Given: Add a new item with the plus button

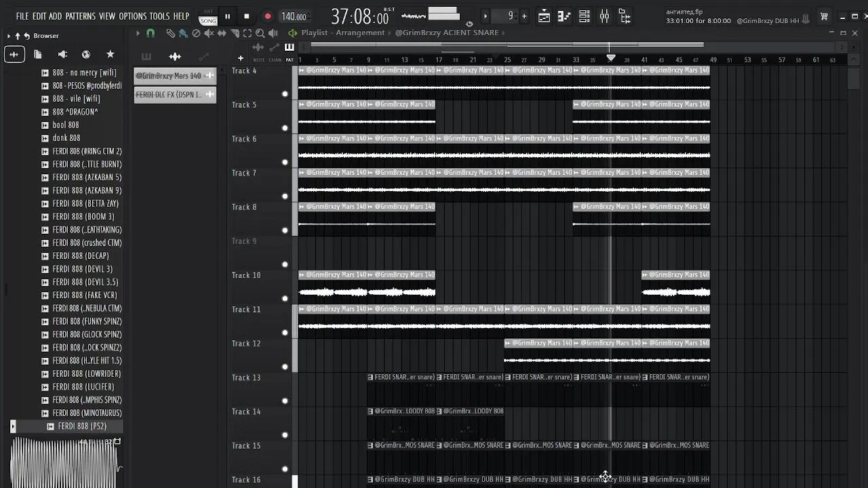Looking at the screenshot, I should pyautogui.click(x=240, y=58).
